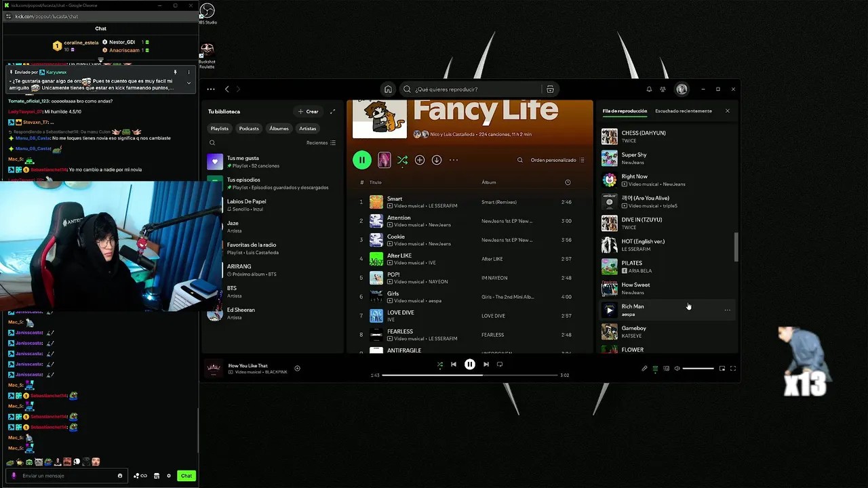
Task: Open Kick chat settings gear
Action: [x=169, y=476]
